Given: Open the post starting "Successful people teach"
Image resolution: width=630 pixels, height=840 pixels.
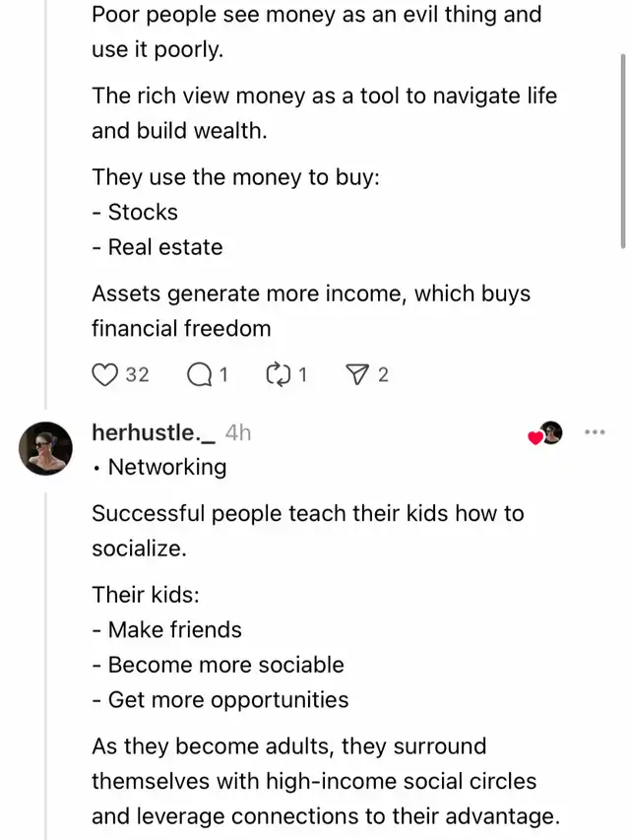Looking at the screenshot, I should point(307,531).
